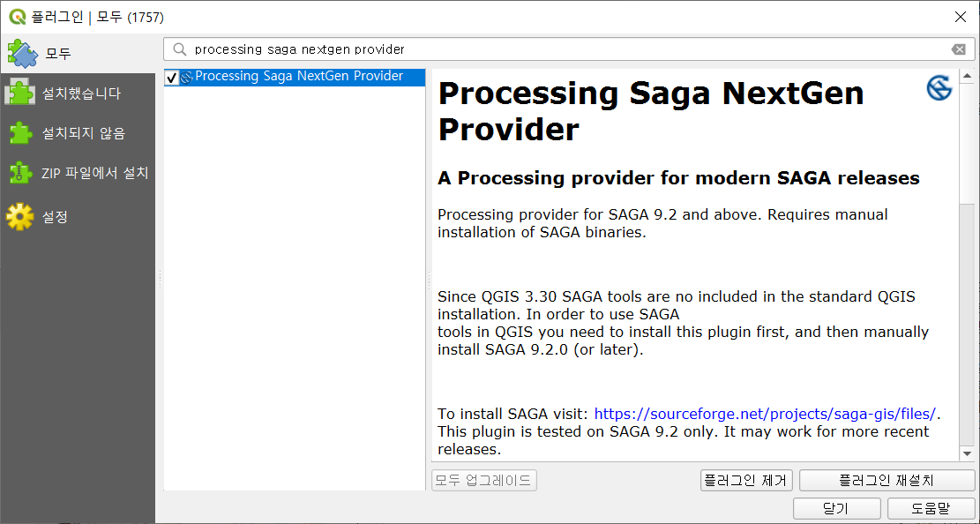980x524 pixels.
Task: Switch to the 설치했습니다 tab
Action: pyautogui.click(x=78, y=94)
